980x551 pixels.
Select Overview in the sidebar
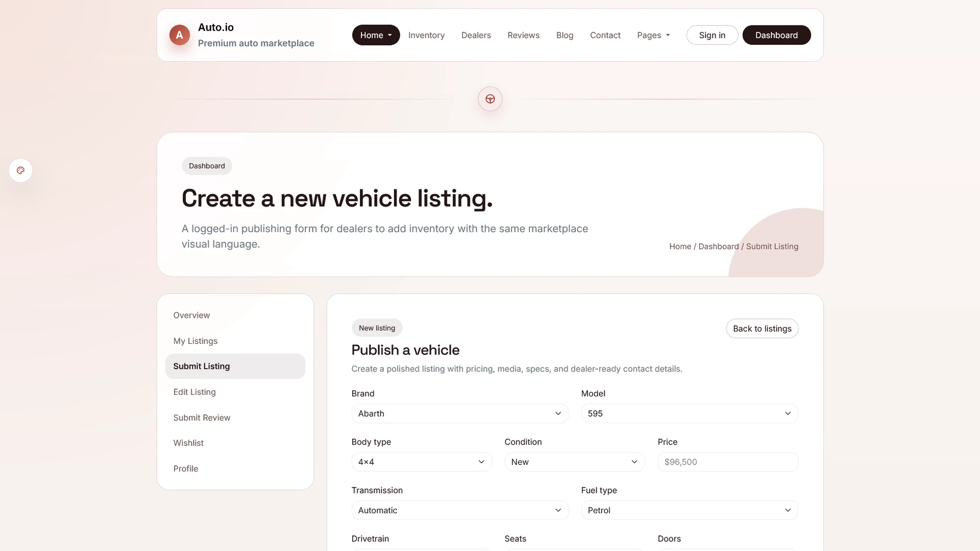(235, 315)
